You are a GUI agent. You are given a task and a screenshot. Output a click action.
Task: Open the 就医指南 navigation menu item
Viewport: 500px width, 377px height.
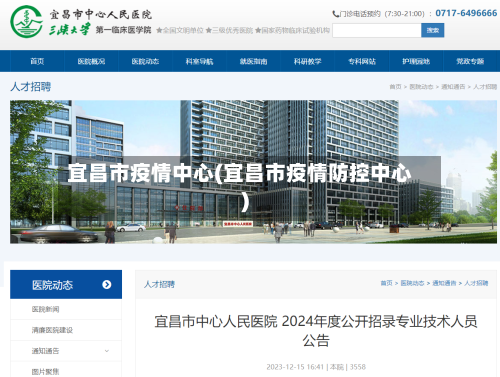point(254,61)
